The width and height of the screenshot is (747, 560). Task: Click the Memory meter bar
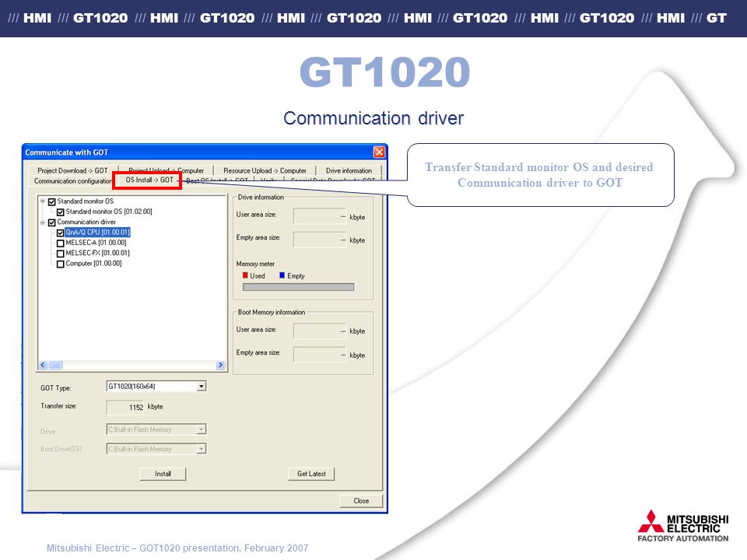(298, 287)
